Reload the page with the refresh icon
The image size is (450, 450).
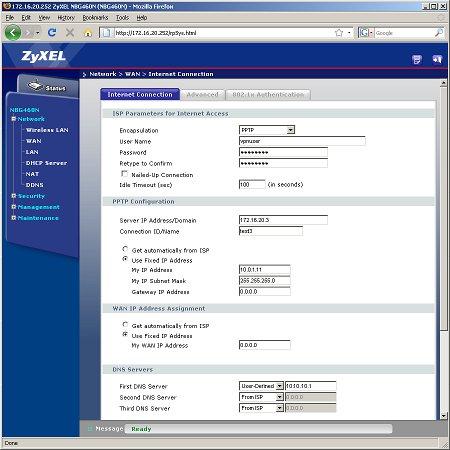click(52, 33)
